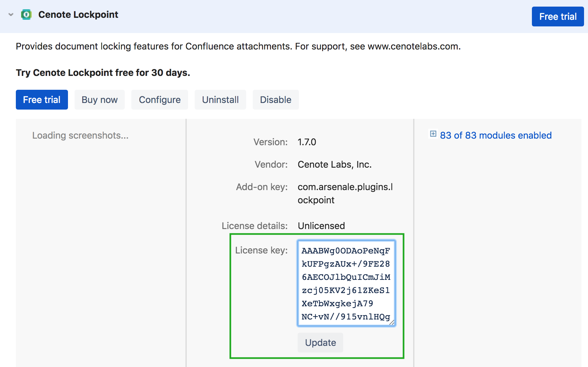Screen dimensions: 588x367
Task: Open the 83 of 83 modules enabled link
Action: point(496,135)
